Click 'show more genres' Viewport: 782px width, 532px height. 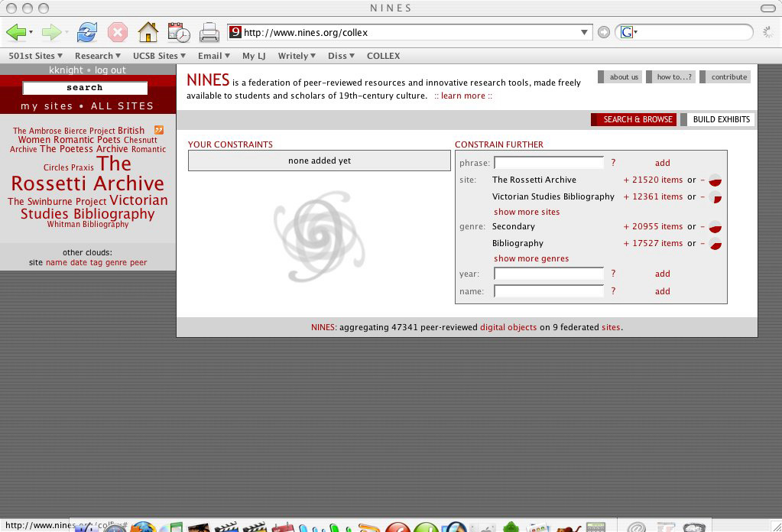point(531,258)
